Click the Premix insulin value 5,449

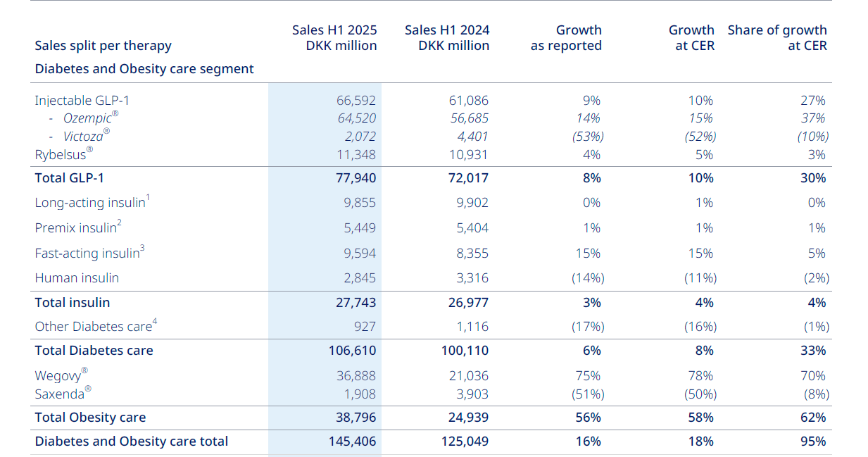click(360, 228)
